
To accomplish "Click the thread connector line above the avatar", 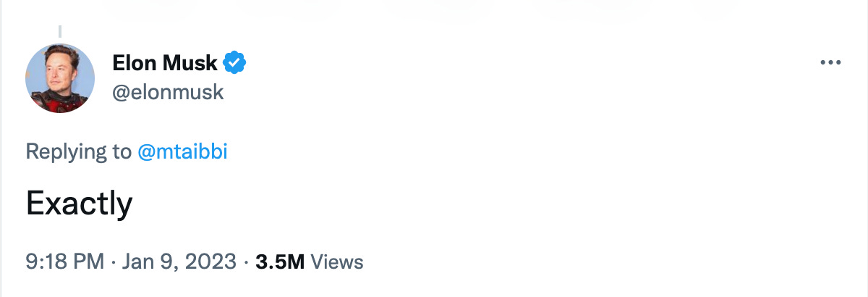I will pyautogui.click(x=60, y=32).
